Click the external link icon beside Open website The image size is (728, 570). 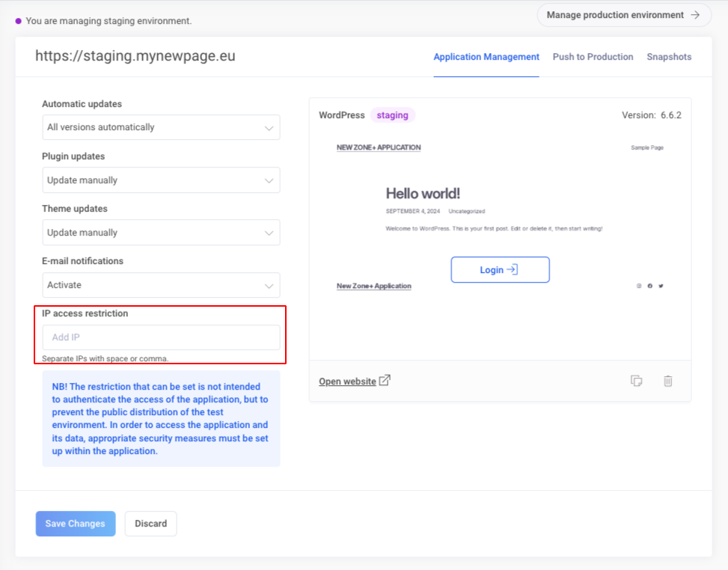[x=385, y=380]
